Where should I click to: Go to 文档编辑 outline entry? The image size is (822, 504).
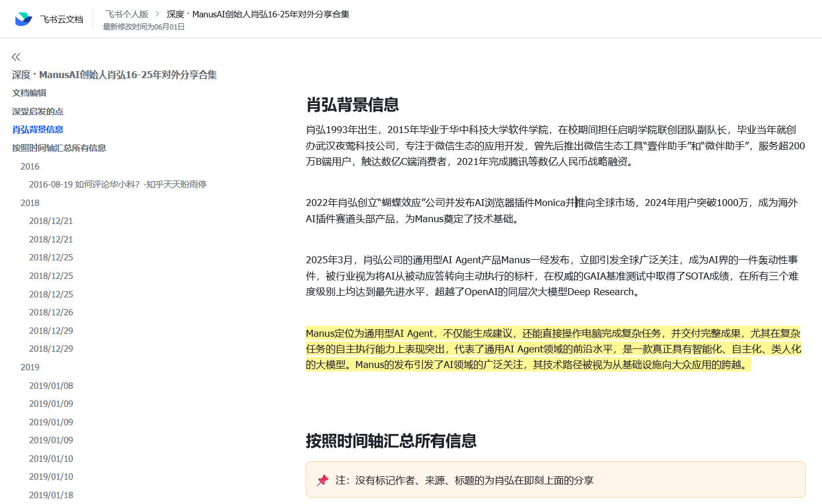pyautogui.click(x=29, y=93)
